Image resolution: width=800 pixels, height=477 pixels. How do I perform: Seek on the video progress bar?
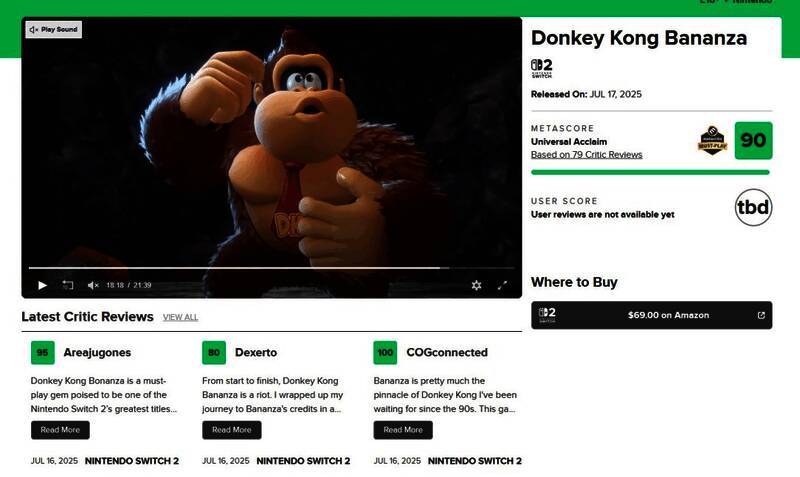[x=271, y=267]
